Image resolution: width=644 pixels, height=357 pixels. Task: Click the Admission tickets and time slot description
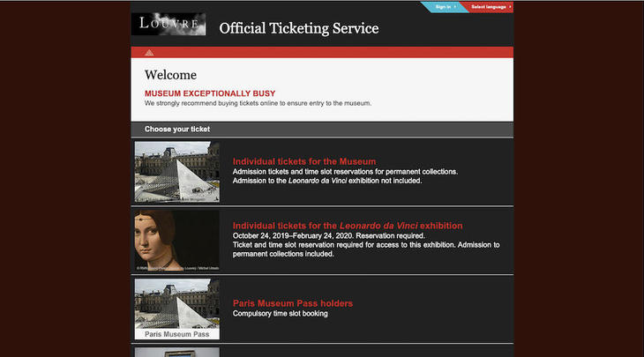click(x=345, y=171)
